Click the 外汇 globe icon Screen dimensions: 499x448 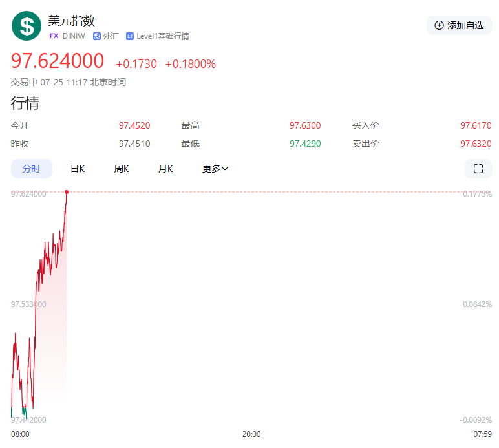pos(97,36)
